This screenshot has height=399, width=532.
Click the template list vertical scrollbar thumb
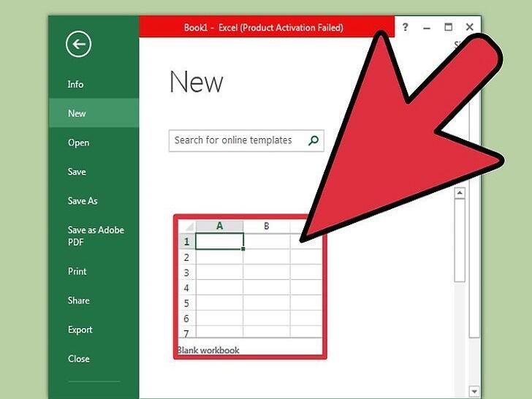(x=460, y=240)
